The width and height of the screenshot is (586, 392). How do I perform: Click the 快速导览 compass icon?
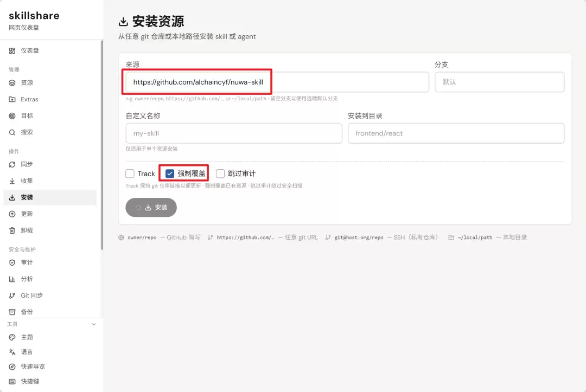click(12, 367)
